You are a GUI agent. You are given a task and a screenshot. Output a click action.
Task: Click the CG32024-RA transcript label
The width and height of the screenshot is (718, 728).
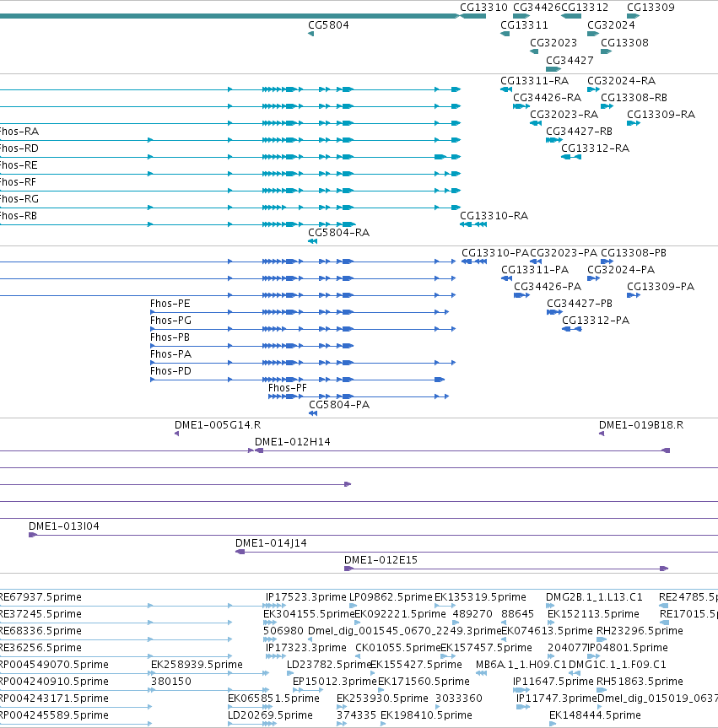pyautogui.click(x=622, y=81)
